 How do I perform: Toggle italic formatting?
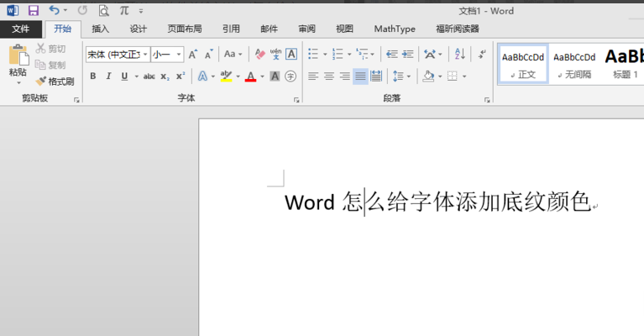click(108, 76)
